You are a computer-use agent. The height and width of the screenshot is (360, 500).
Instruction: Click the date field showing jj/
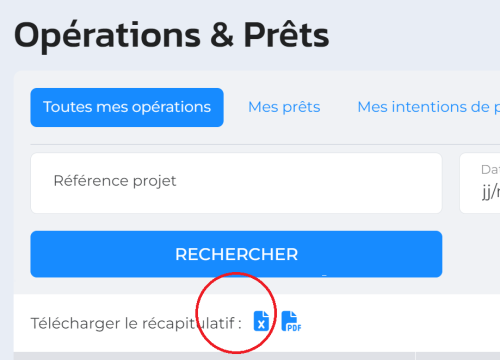click(480, 183)
